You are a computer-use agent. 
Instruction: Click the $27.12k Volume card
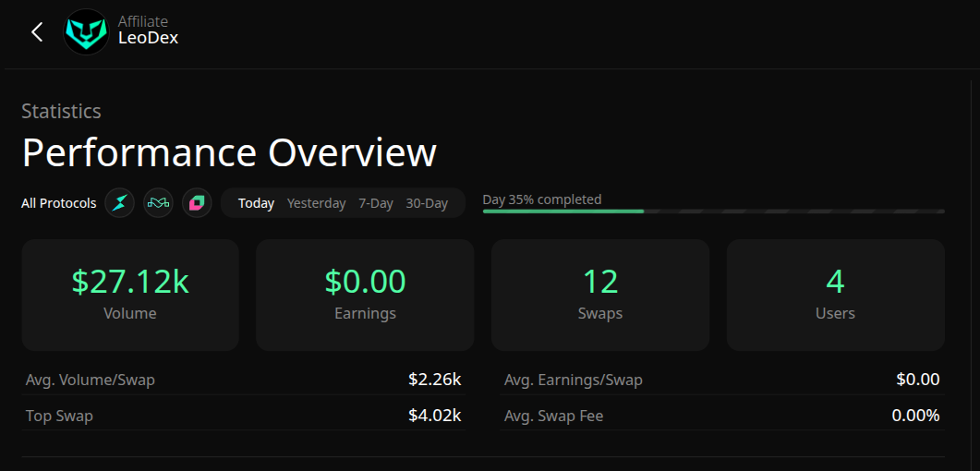pos(130,295)
